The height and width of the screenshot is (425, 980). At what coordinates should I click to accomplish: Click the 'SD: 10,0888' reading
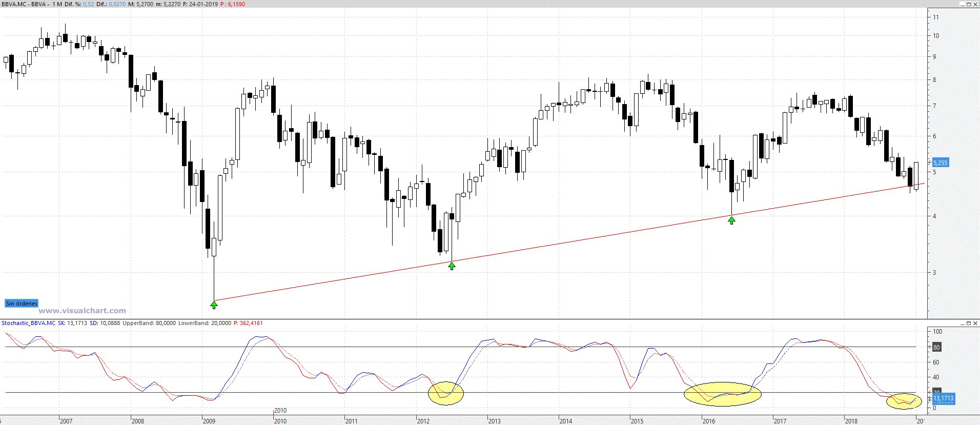[x=105, y=323]
